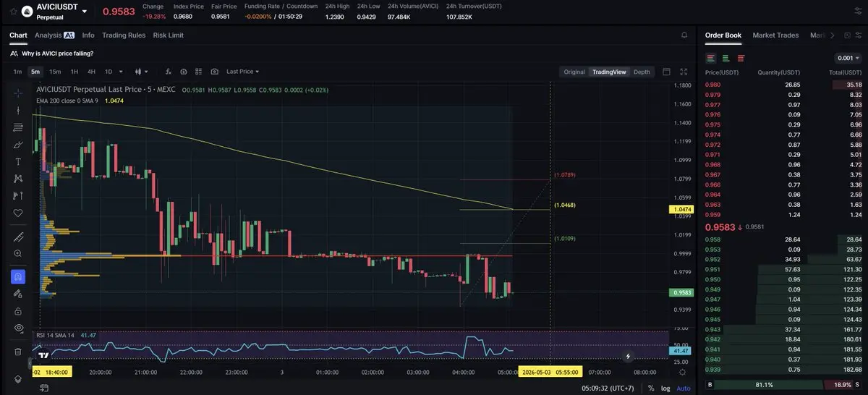Open the indicators fx menu
868x395 pixels.
[x=169, y=72]
